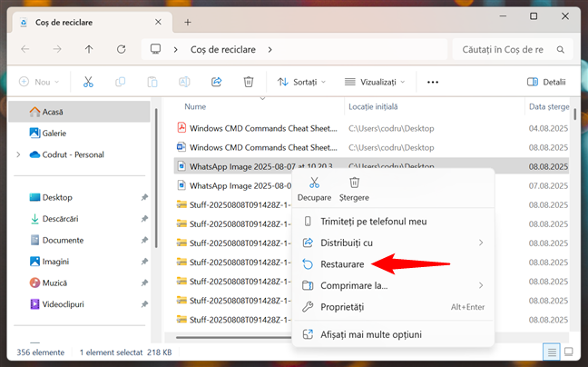Screen dimensions: 588x367
Task: Expand the Codrut - Personal tree node
Action: coord(18,154)
